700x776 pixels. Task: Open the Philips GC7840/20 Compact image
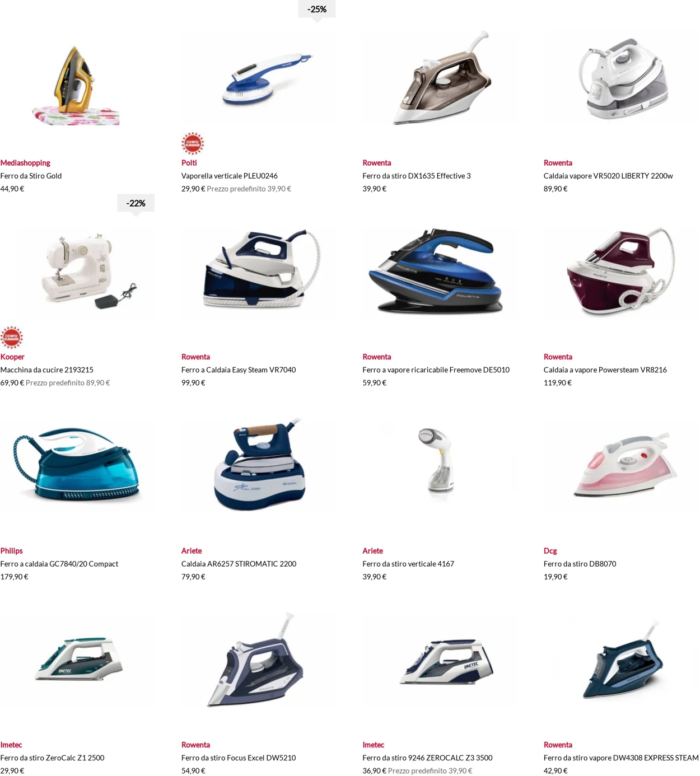(x=77, y=466)
